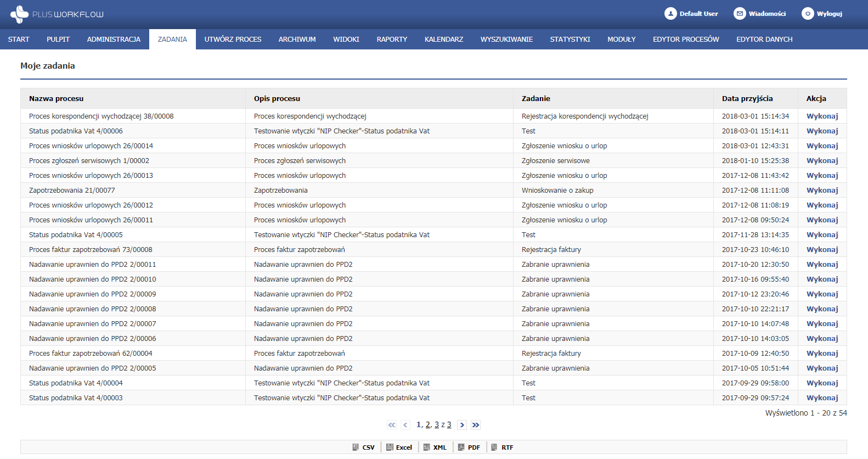Sort by Data przyjścia column header

tap(747, 99)
